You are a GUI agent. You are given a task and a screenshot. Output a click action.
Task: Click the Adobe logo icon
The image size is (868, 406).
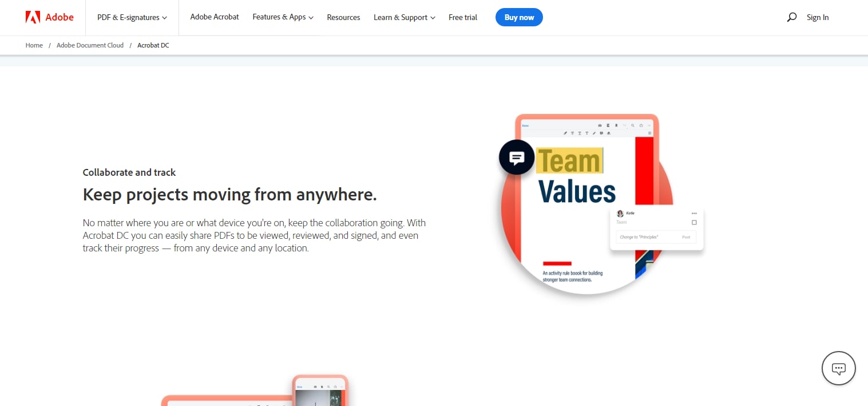[x=33, y=17]
